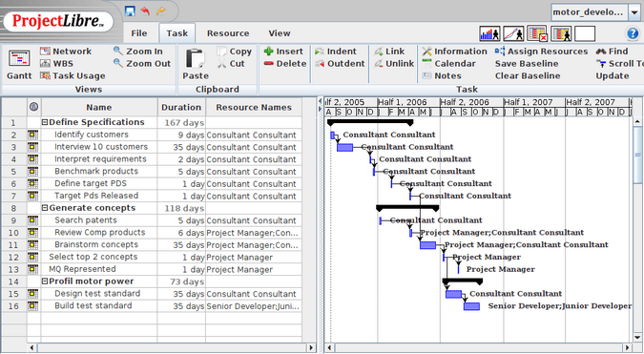Click the green Insert plus icon
Image resolution: width=644 pixels, height=354 pixels.
click(269, 51)
